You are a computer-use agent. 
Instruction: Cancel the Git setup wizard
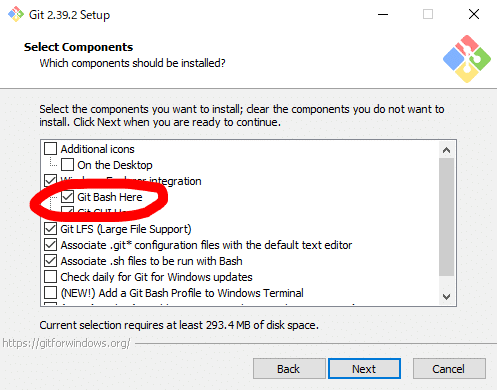coord(449,369)
